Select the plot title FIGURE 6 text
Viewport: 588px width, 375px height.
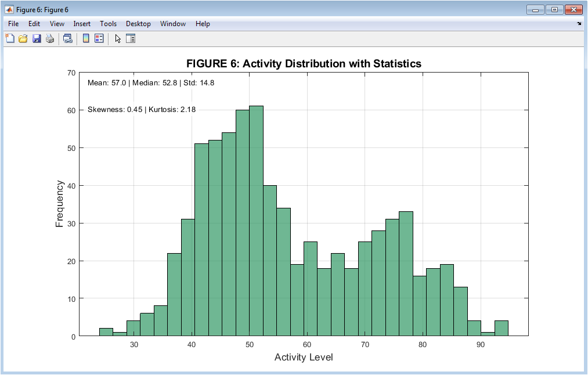[x=304, y=64]
